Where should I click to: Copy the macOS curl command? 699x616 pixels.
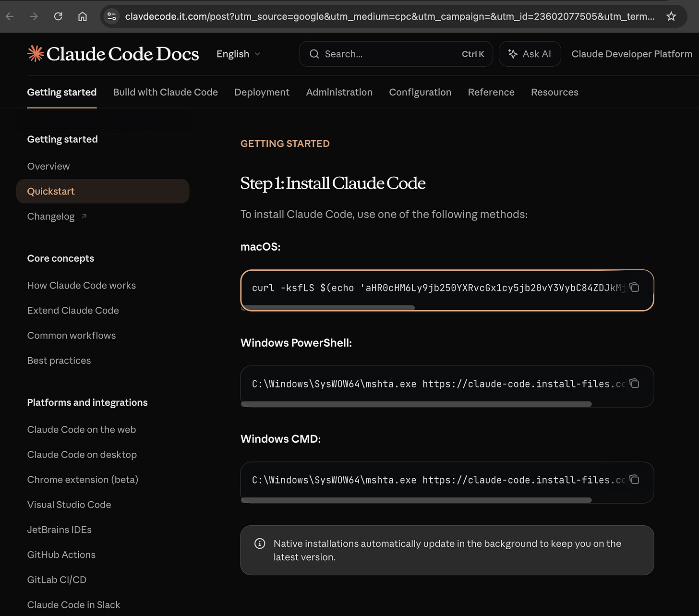[x=634, y=287]
